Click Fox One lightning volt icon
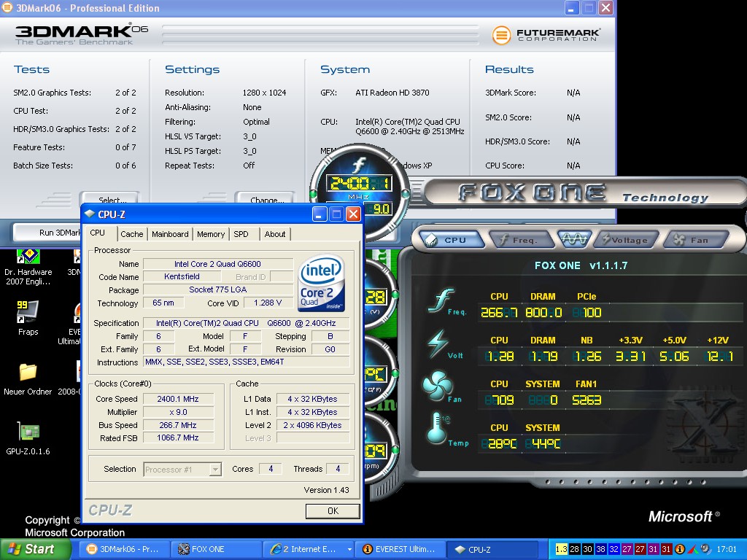The height and width of the screenshot is (560, 747). pos(438,344)
